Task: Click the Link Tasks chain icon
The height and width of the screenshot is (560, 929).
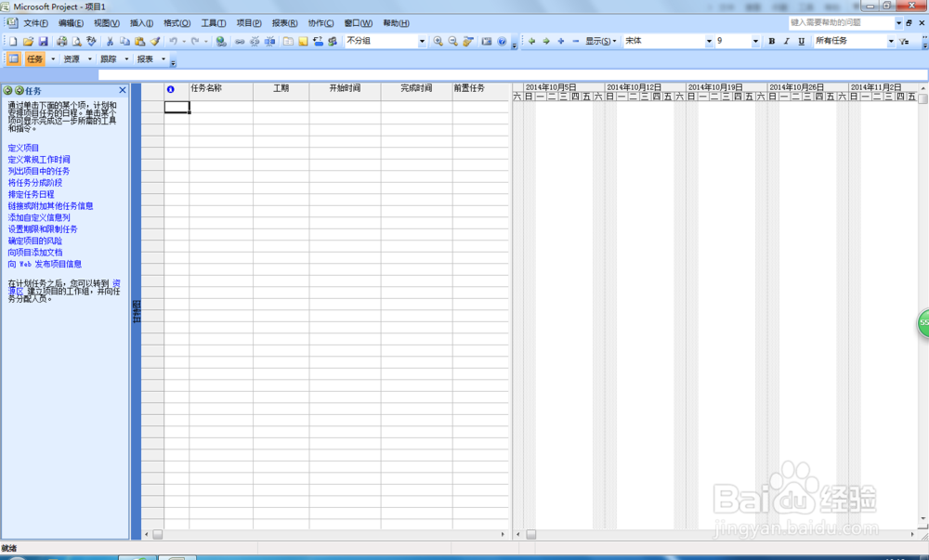Action: point(240,42)
